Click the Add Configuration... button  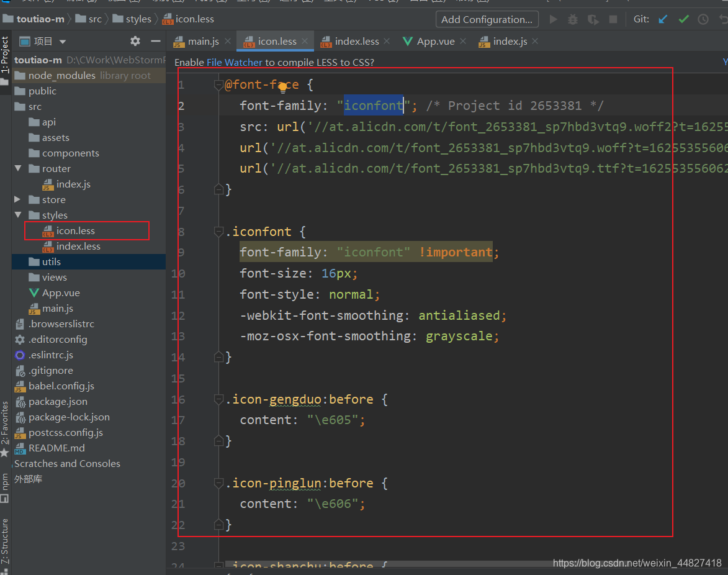[x=487, y=19]
